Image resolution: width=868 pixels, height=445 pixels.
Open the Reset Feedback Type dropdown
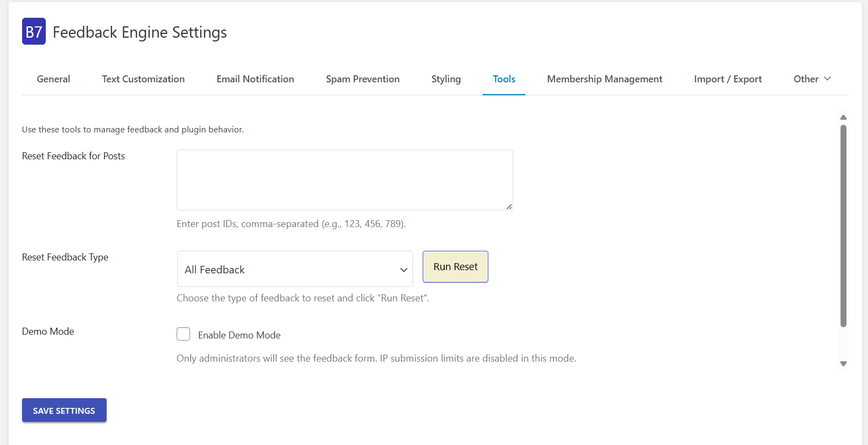click(295, 269)
